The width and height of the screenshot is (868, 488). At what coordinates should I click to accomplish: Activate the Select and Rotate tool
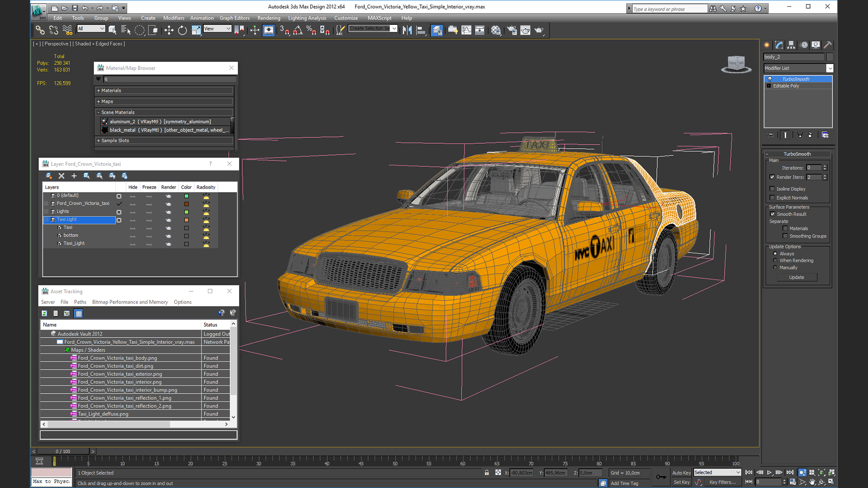(182, 30)
